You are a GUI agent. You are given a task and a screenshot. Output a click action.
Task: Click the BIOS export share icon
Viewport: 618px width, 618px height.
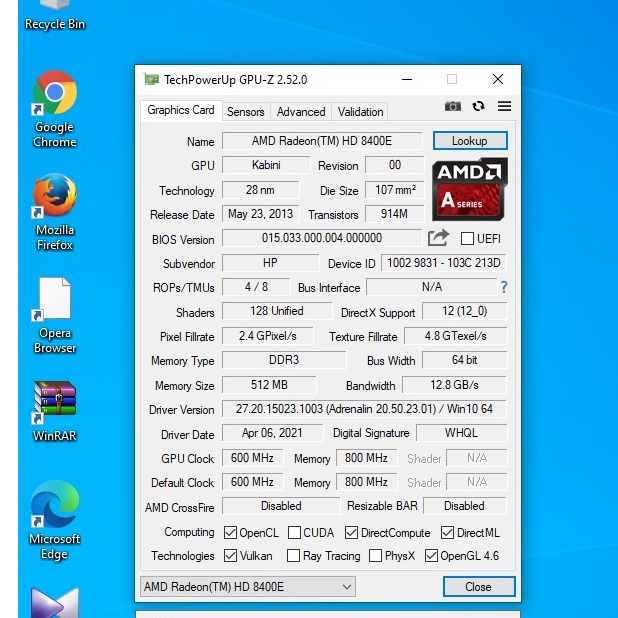tap(438, 238)
